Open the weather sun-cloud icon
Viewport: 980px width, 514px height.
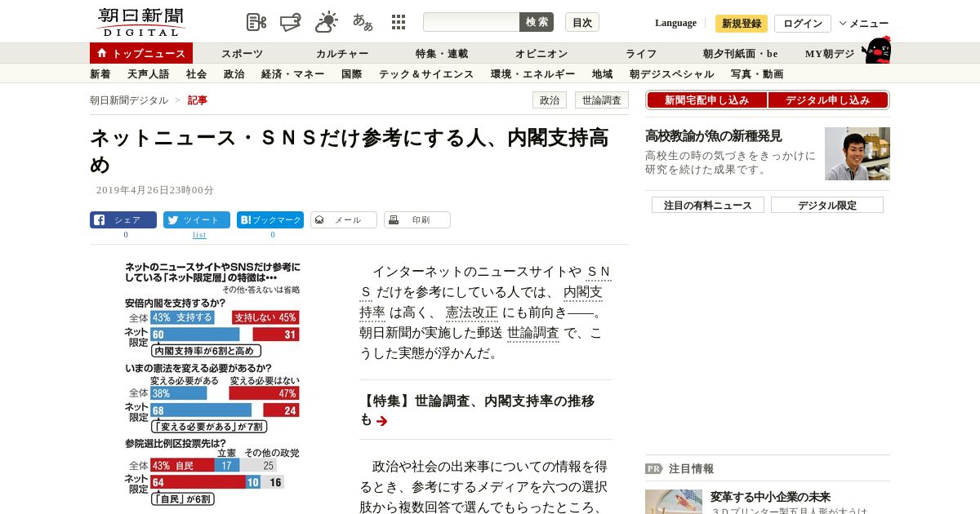327,22
